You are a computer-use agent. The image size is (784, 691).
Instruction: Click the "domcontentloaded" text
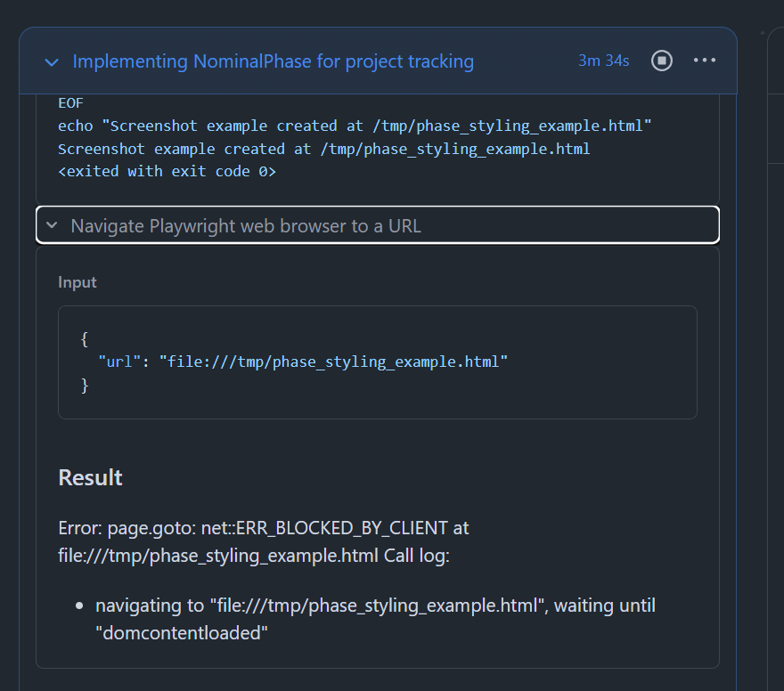point(182,633)
